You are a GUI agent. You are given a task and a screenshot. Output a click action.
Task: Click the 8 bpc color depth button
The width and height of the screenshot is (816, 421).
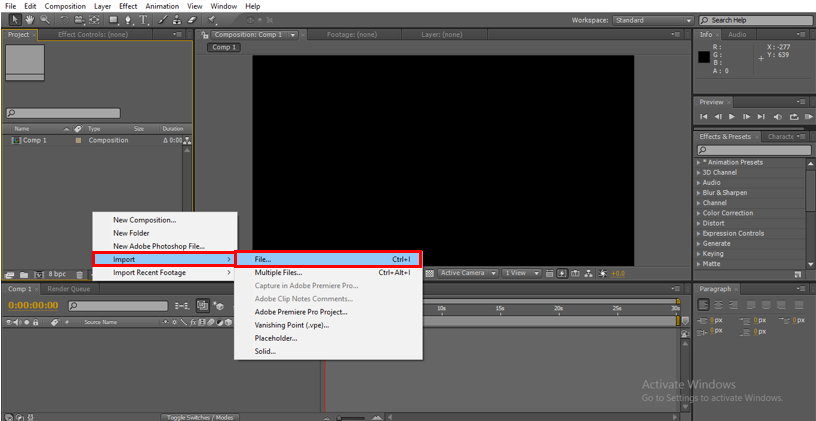[57, 274]
